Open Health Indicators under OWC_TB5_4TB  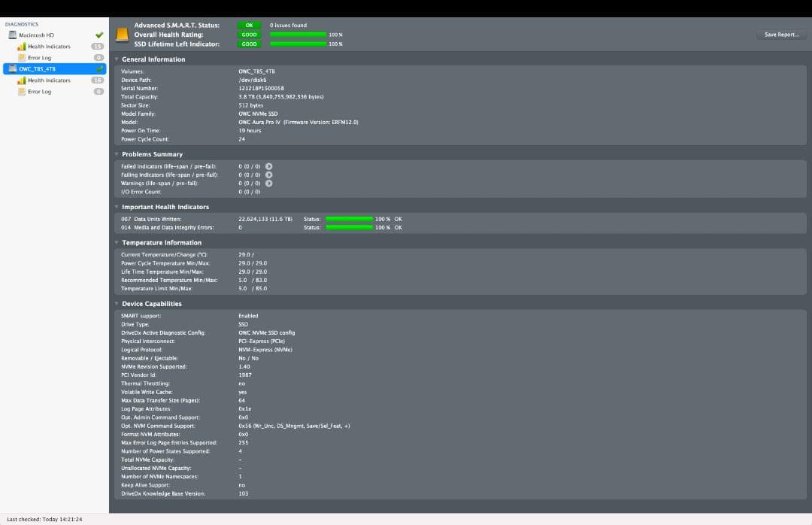point(49,80)
